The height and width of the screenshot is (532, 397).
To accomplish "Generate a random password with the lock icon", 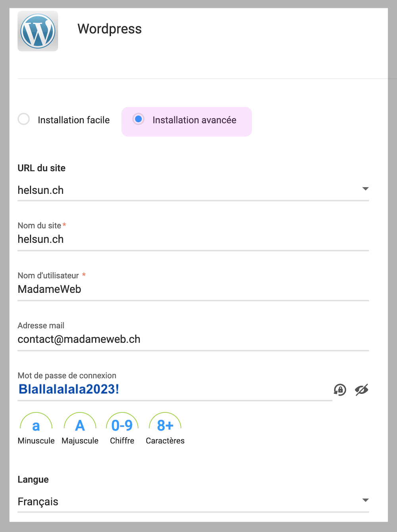I will pos(340,390).
